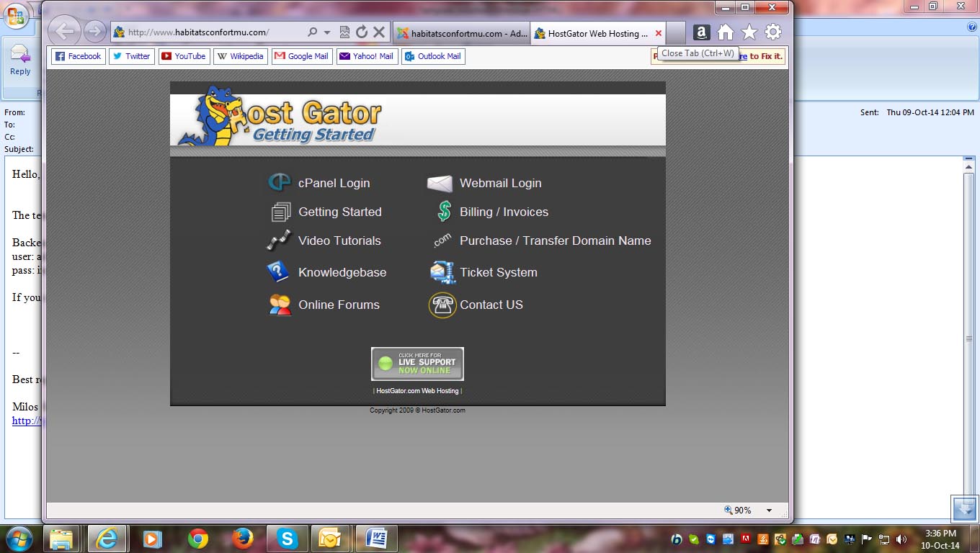This screenshot has width=980, height=553.
Task: Open the Twitter favorites bar link
Action: (132, 56)
